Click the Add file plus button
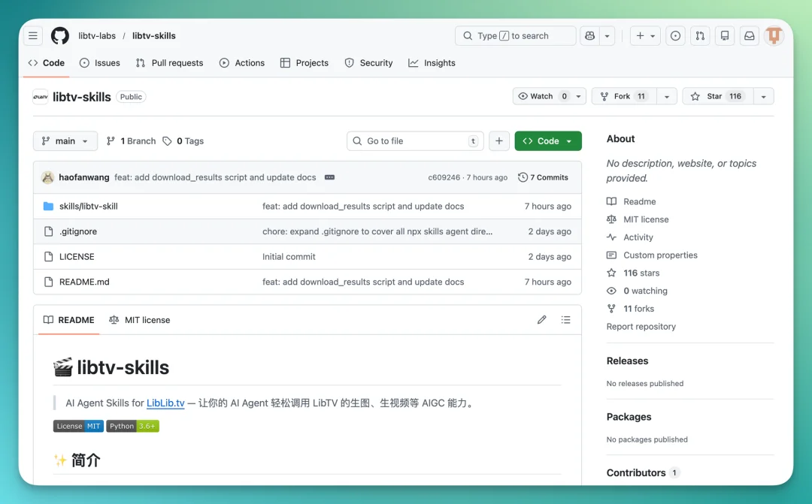 coord(498,141)
